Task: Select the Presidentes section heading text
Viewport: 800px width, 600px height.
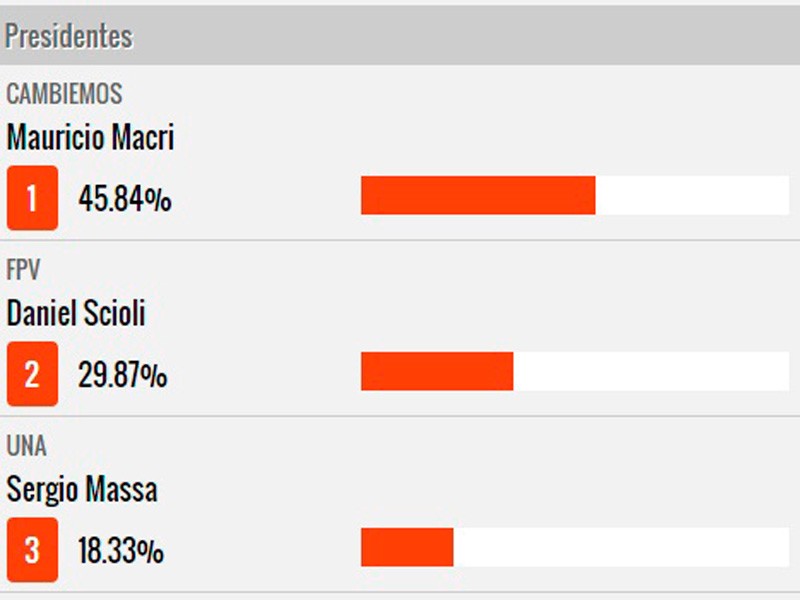Action: coord(69,37)
